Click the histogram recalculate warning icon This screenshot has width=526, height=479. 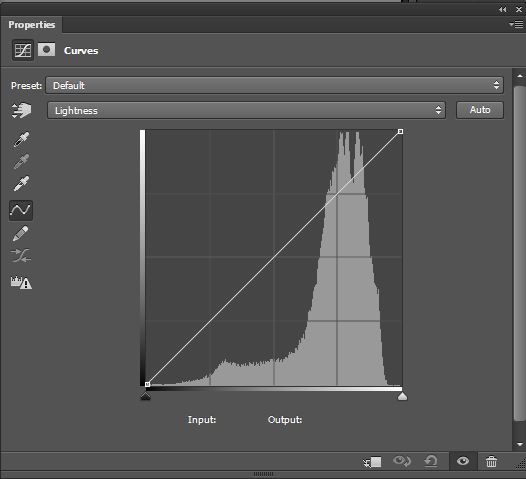coord(21,282)
